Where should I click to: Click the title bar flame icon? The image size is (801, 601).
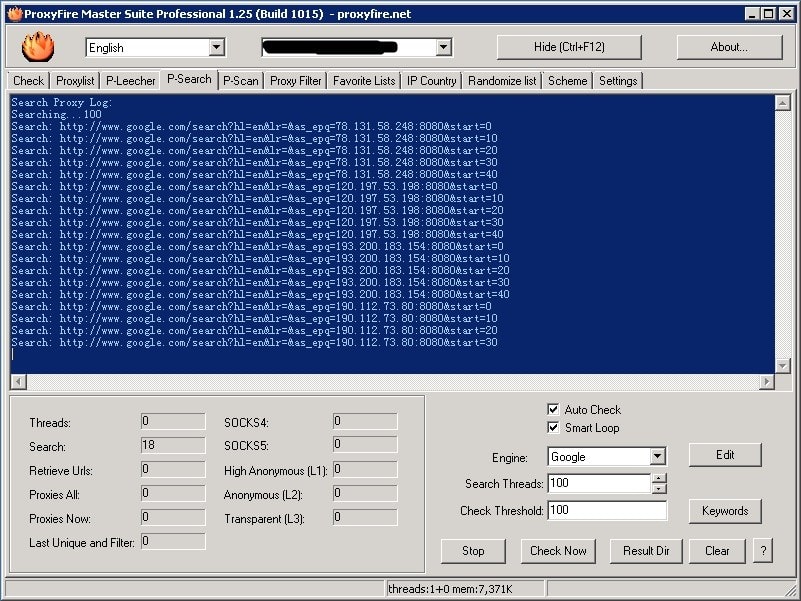[15, 14]
